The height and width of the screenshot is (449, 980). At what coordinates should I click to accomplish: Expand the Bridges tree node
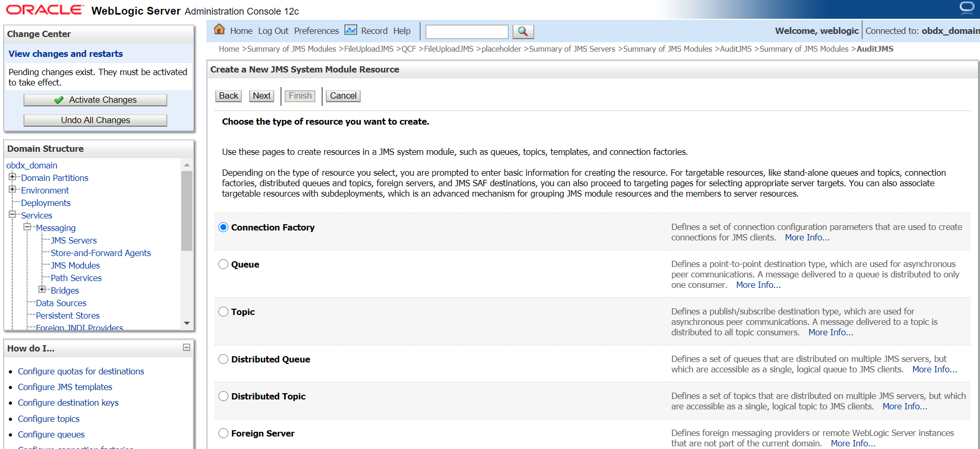[42, 289]
